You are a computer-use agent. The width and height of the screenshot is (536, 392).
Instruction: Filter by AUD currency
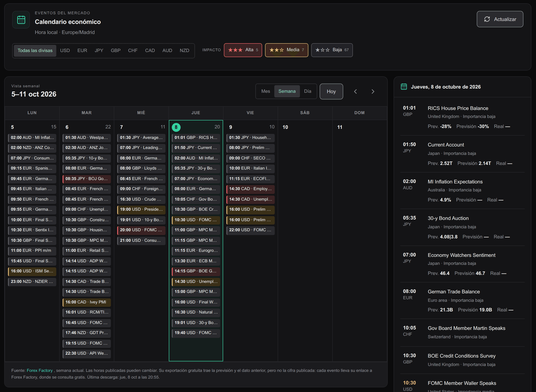coord(167,51)
